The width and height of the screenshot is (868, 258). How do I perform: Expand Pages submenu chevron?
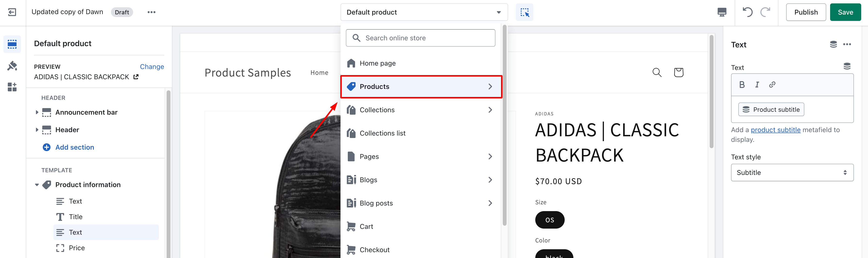coord(490,156)
